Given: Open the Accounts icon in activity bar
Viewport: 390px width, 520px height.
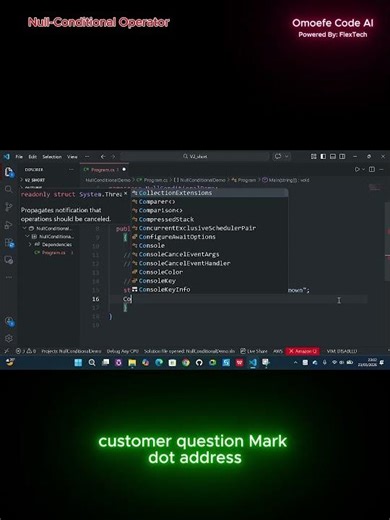Looking at the screenshot, I should coord(9,322).
